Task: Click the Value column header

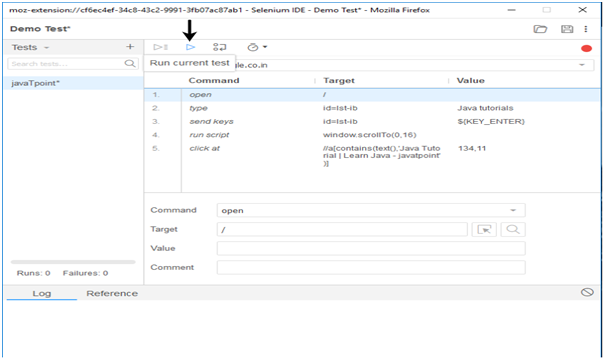Action: tap(470, 81)
